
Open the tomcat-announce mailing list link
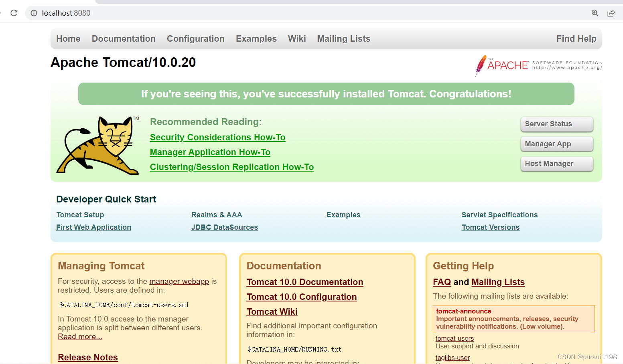(464, 311)
